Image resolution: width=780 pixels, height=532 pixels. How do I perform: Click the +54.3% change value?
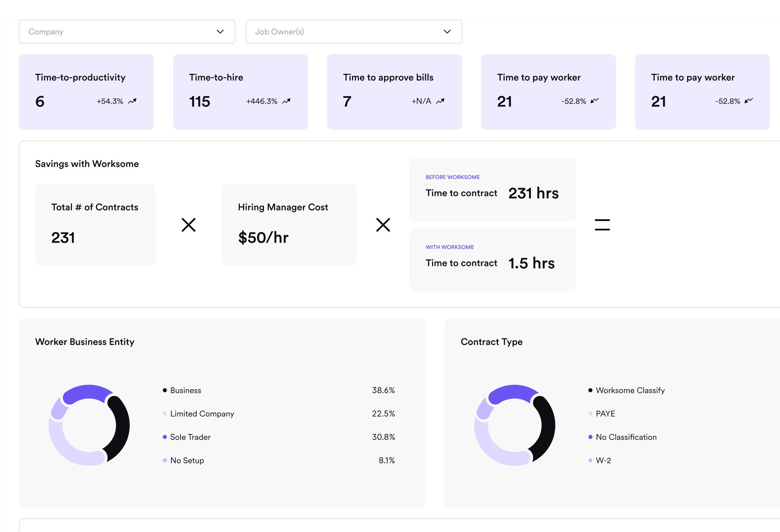click(110, 101)
